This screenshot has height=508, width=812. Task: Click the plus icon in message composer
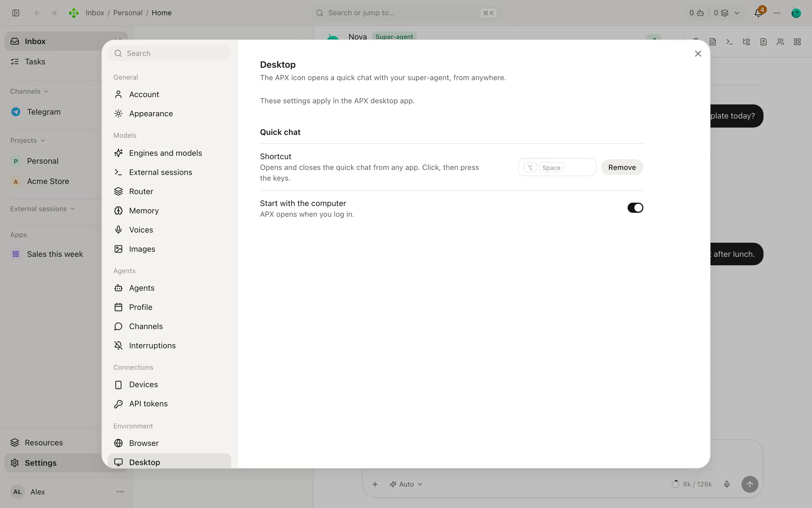[375, 484]
